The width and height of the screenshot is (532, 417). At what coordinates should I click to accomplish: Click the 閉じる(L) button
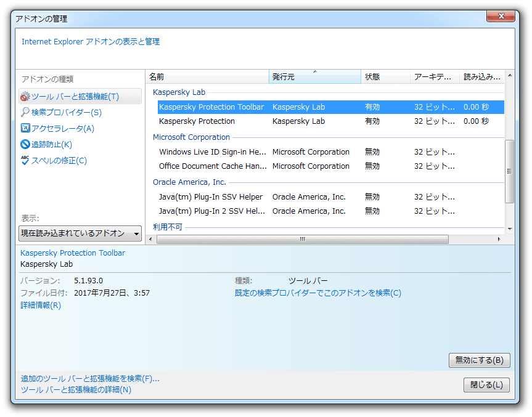pos(486,385)
